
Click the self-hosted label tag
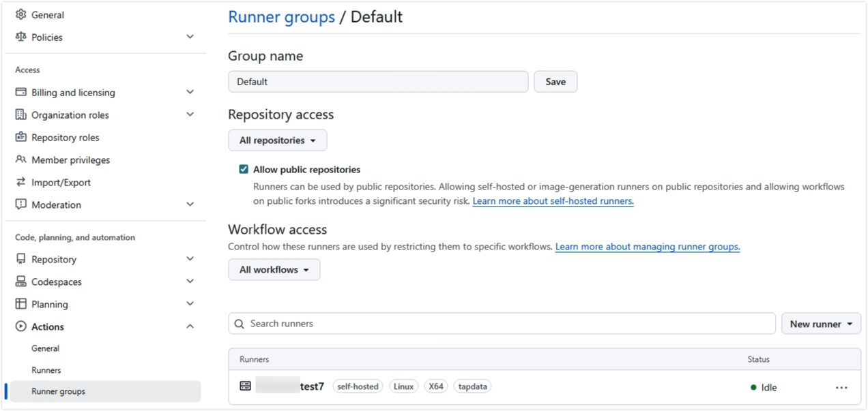tap(358, 386)
